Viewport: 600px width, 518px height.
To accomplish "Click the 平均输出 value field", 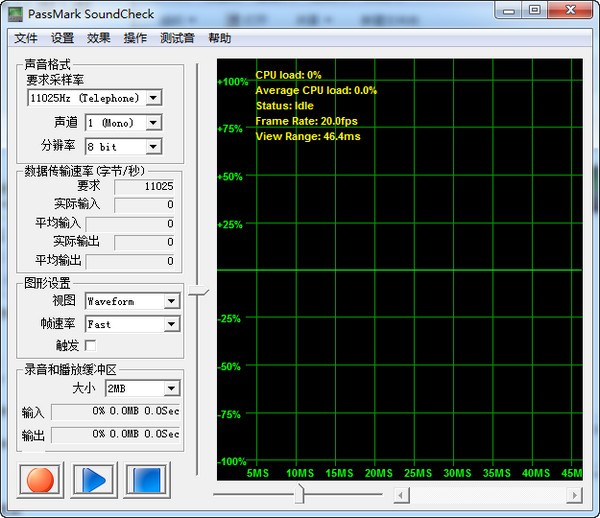I will click(x=130, y=261).
